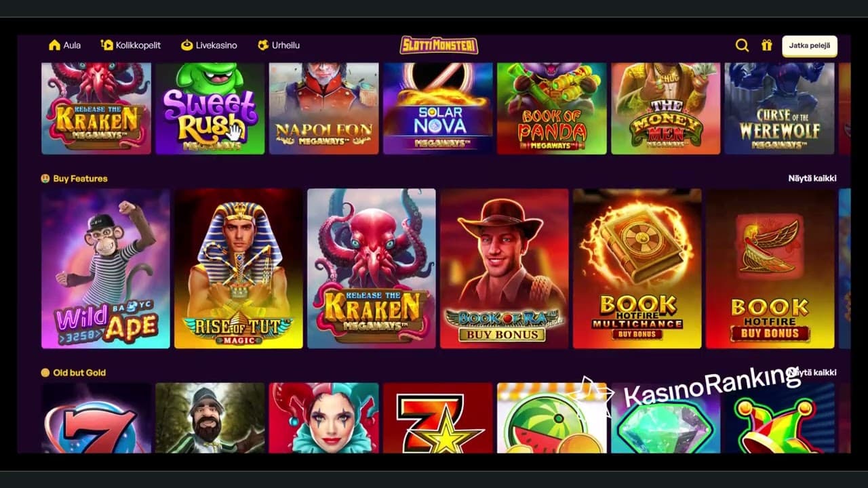Image resolution: width=868 pixels, height=488 pixels.
Task: Click the SlottiMonsteri logo
Action: [439, 45]
